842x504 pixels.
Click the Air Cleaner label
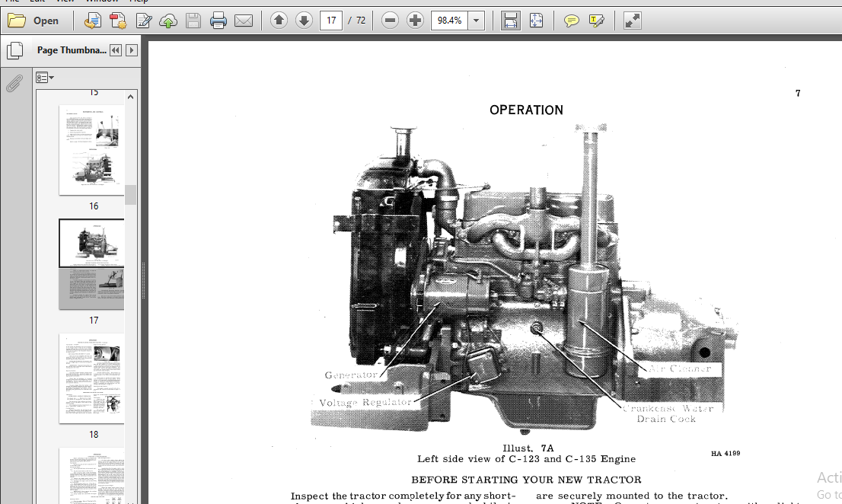coord(680,368)
